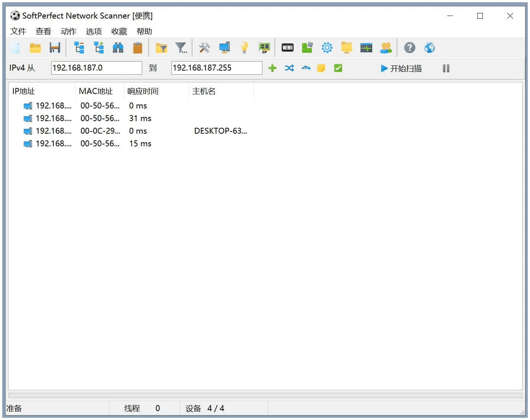Viewport: 530px width, 420px height.
Task: Select the DESKTOP-63 host row
Action: pyautogui.click(x=148, y=131)
